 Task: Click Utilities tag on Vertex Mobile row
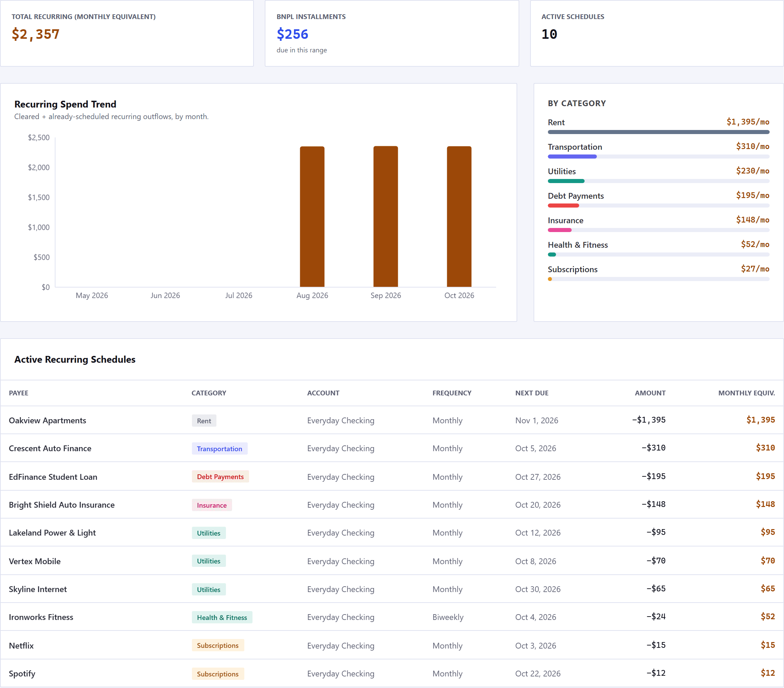[x=209, y=561]
